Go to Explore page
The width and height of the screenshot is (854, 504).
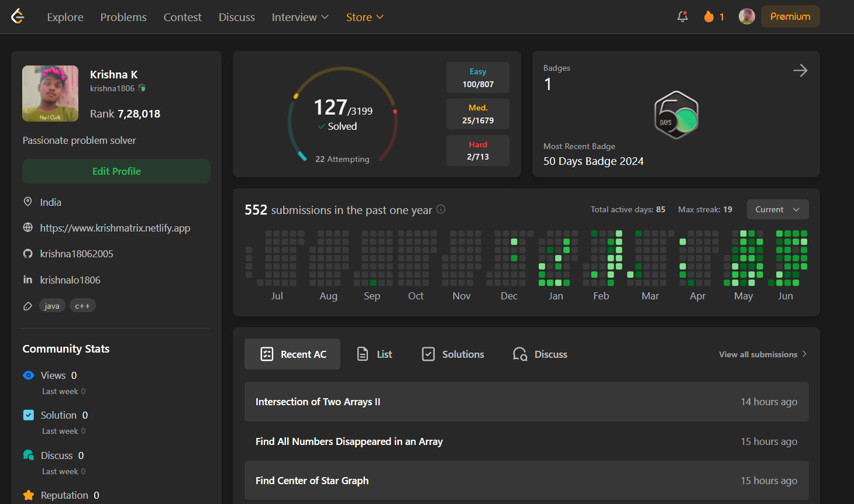click(65, 17)
